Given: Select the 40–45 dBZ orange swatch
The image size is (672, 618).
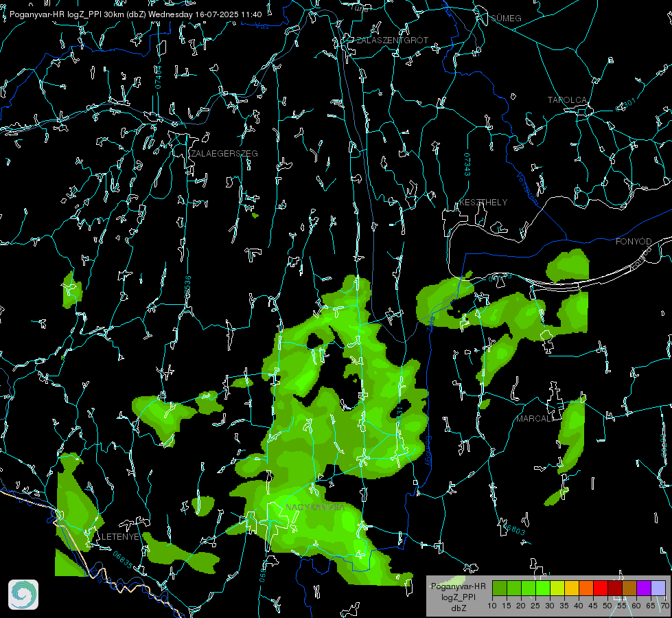Looking at the screenshot, I should [586, 588].
